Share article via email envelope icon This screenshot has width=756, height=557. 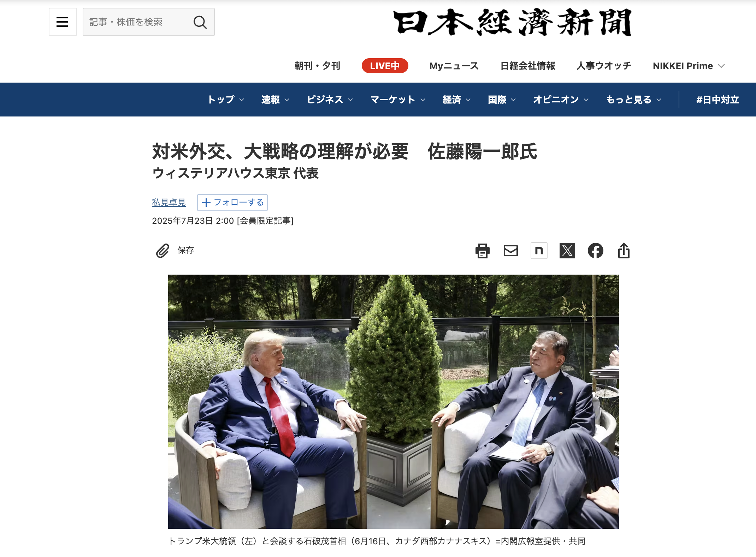click(x=511, y=251)
